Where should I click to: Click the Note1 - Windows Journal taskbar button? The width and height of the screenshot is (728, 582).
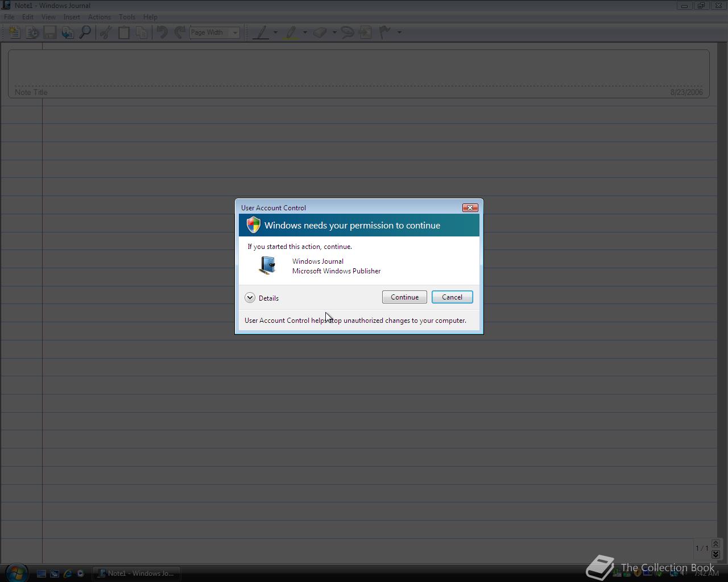[136, 573]
